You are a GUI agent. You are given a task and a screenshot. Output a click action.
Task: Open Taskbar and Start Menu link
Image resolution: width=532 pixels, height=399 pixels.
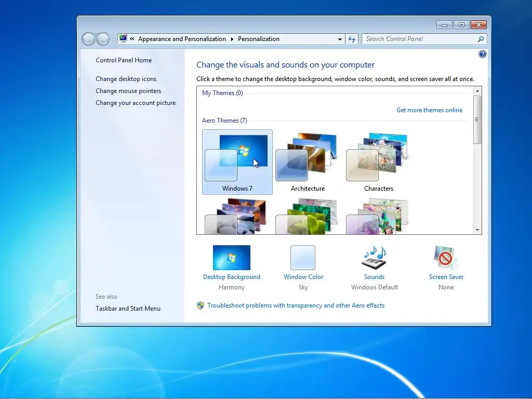(128, 309)
